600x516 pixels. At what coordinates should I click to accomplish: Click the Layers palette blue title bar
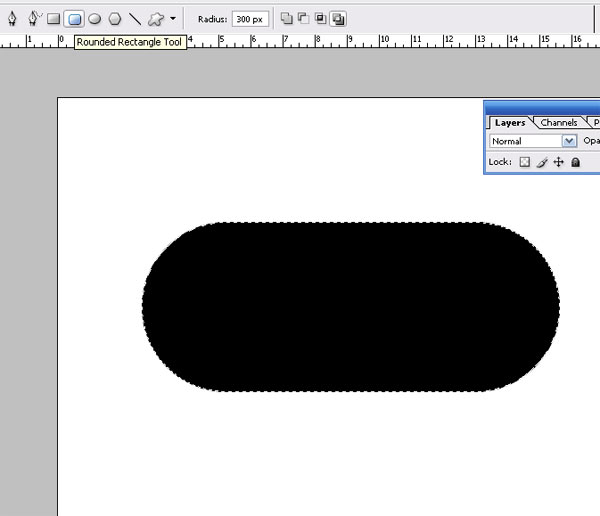(x=542, y=108)
